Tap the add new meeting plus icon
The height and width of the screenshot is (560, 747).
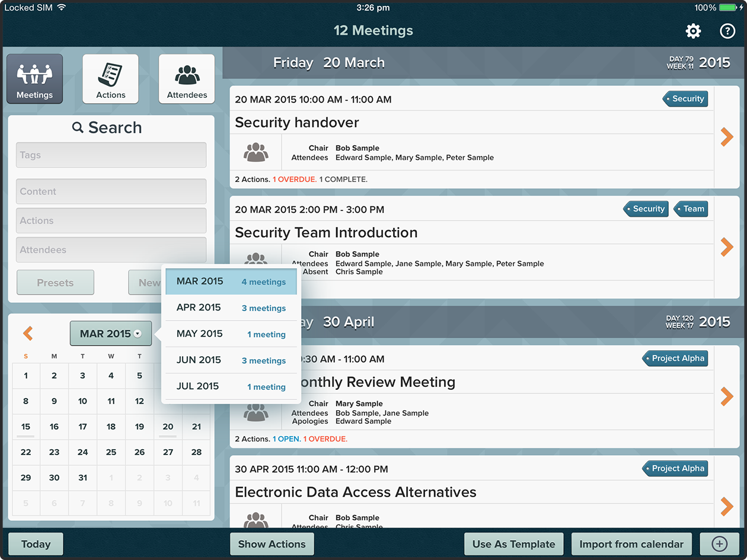[x=719, y=544]
